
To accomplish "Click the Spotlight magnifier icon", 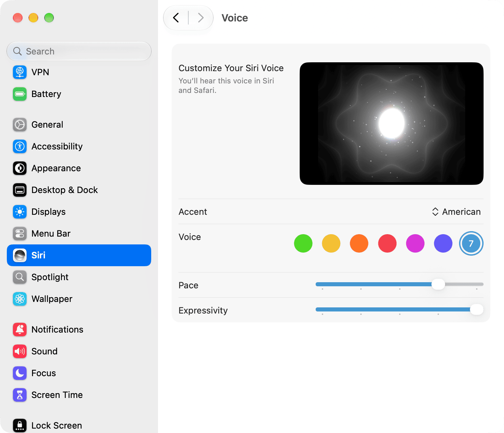I will click(20, 277).
